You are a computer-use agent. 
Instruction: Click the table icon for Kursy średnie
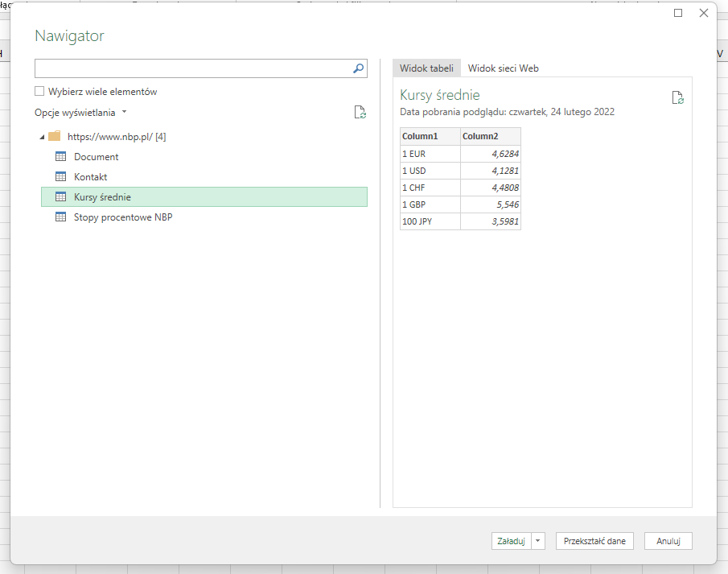pyautogui.click(x=61, y=196)
